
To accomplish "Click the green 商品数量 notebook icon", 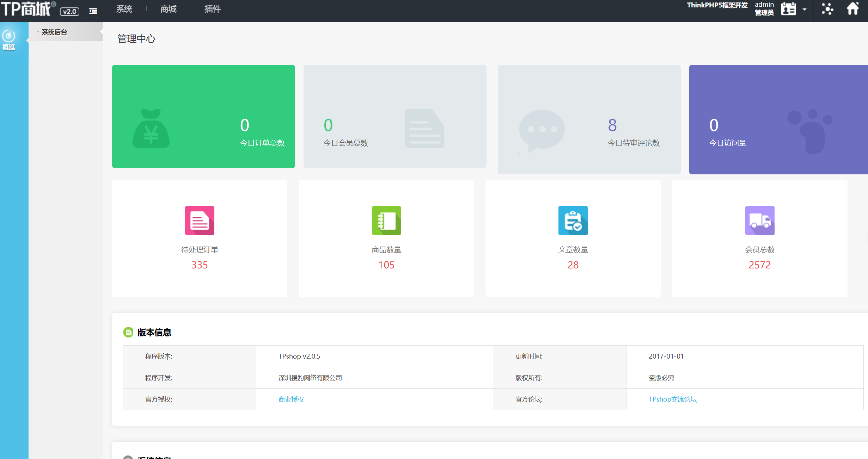I will point(386,221).
